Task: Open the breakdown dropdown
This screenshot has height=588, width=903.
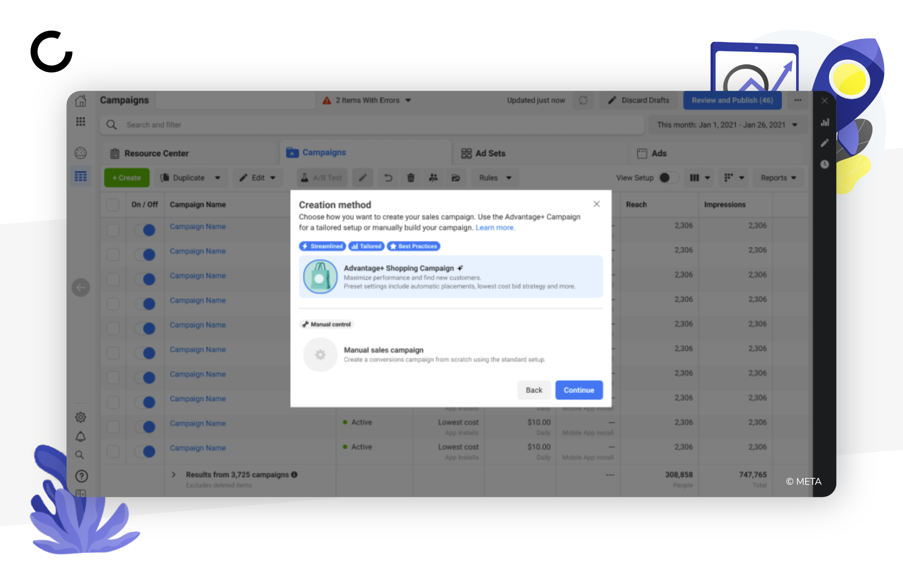Action: pos(734,178)
